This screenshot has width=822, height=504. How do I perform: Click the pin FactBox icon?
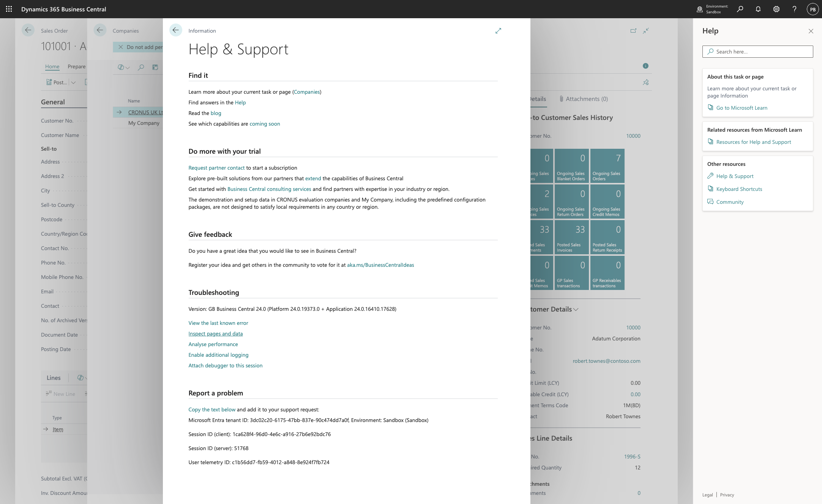coord(646,82)
